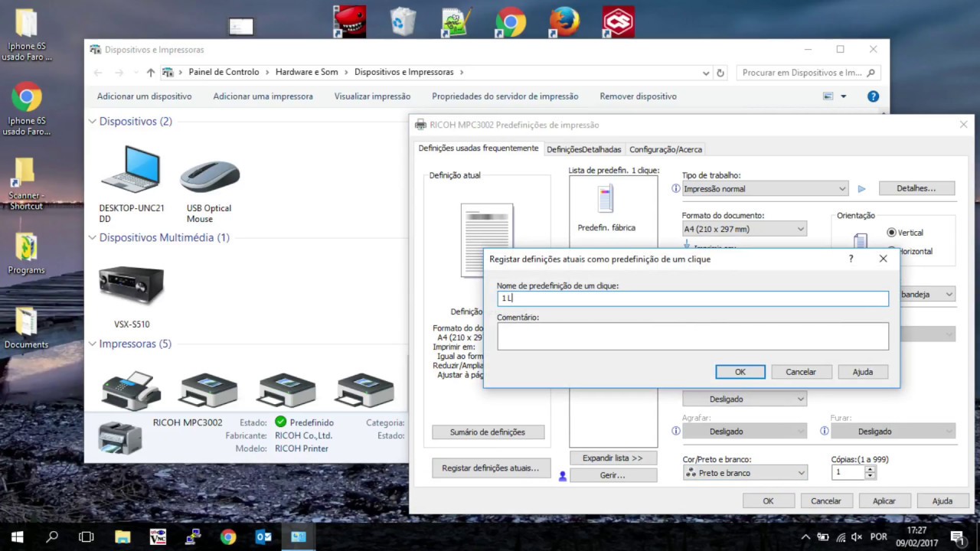
Task: Click the blue play arrow next to Detalhes
Action: [861, 188]
